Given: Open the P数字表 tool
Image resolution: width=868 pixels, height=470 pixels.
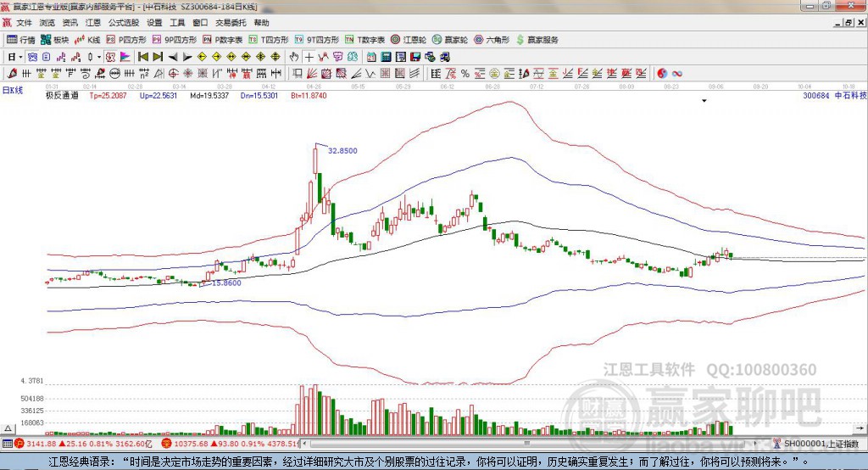Looking at the screenshot, I should coord(223,40).
